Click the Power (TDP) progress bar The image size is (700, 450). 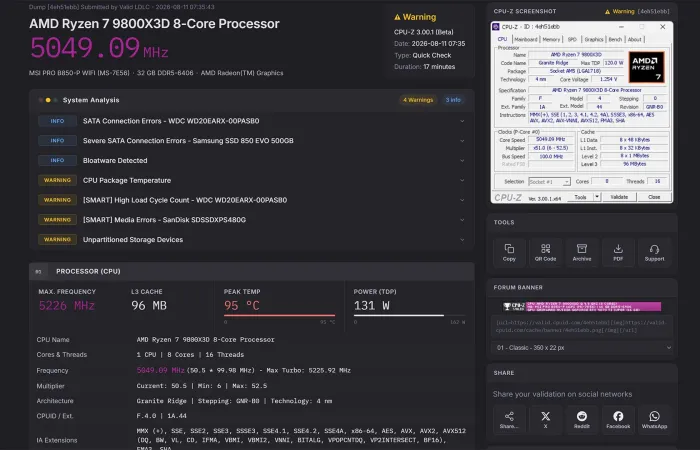[409, 315]
